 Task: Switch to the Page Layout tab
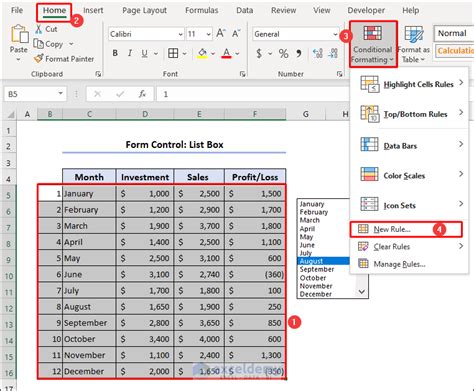point(144,10)
